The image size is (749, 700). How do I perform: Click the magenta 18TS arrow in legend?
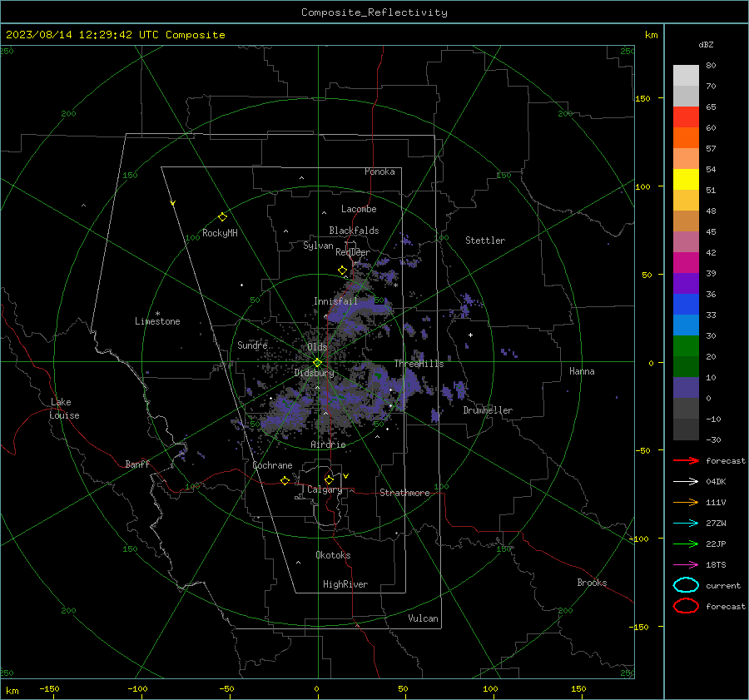686,565
